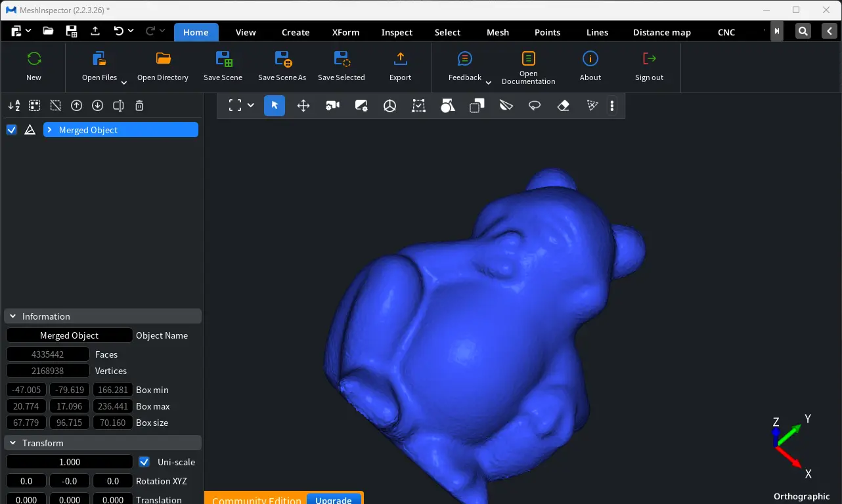842x504 pixels.
Task: Select the move/pan crosshair tool
Action: pyautogui.click(x=303, y=106)
